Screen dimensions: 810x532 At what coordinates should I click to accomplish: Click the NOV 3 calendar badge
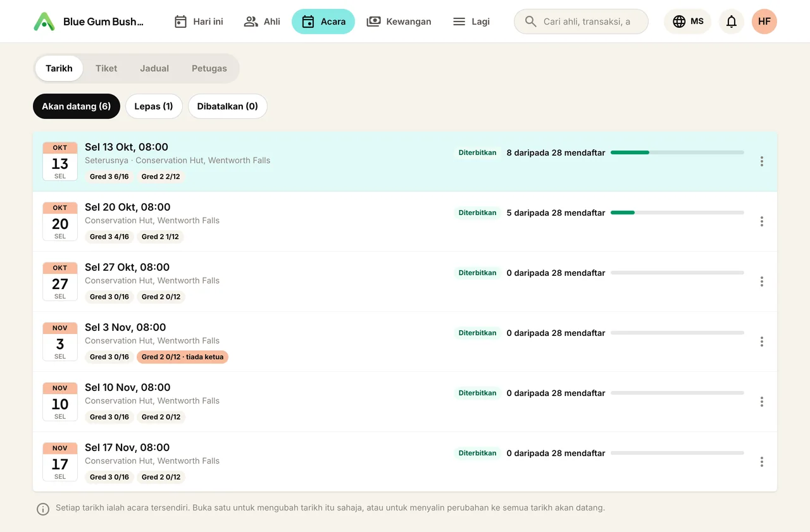pos(60,342)
